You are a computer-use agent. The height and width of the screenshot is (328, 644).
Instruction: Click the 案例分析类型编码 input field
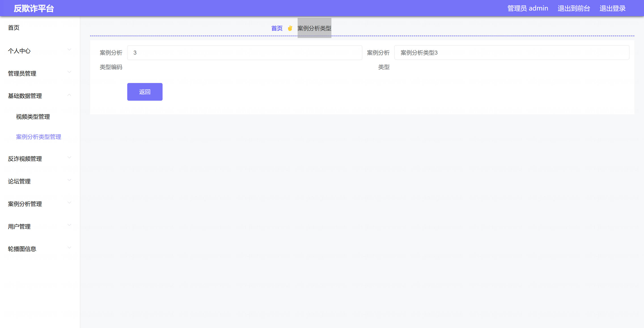coord(244,53)
